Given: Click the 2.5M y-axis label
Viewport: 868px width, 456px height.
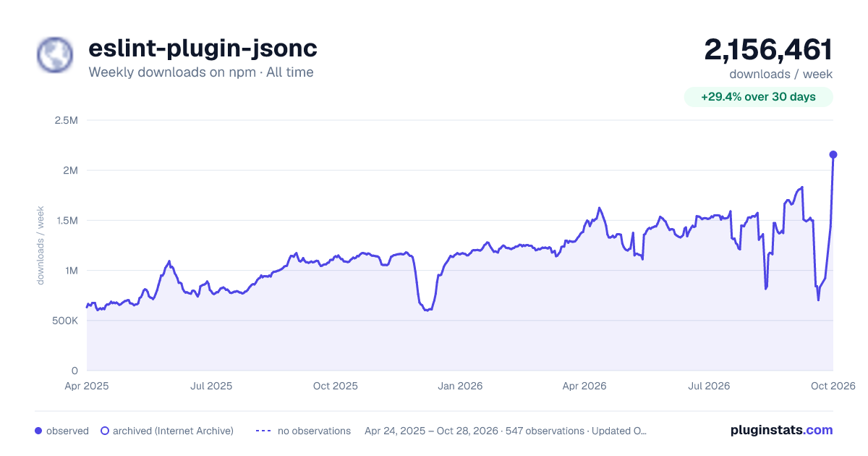Looking at the screenshot, I should [67, 120].
